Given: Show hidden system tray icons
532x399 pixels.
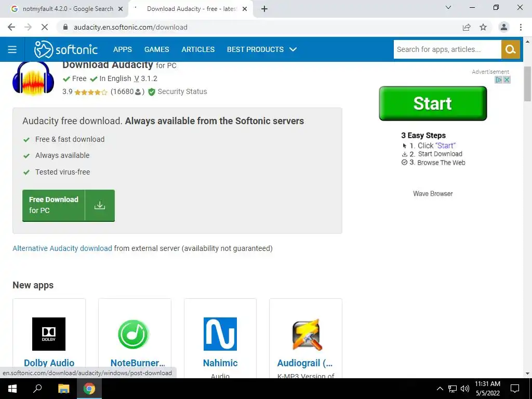Looking at the screenshot, I should coord(440,389).
